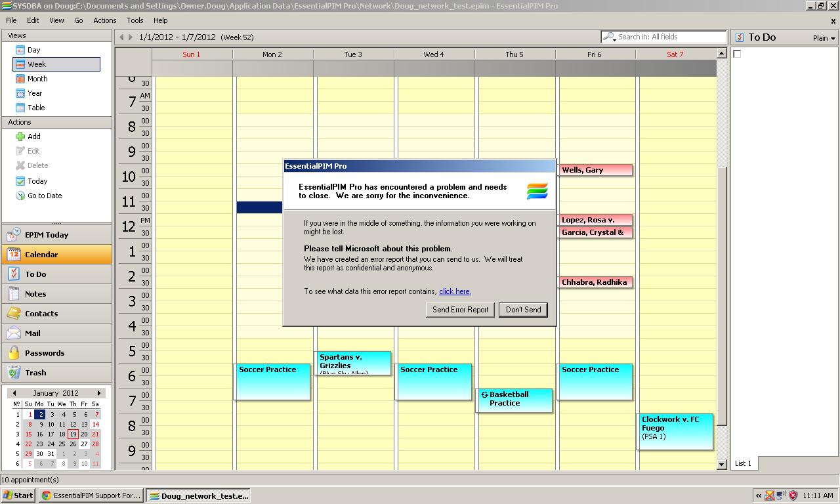840x504 pixels.
Task: Click Windows Start button
Action: [x=18, y=495]
